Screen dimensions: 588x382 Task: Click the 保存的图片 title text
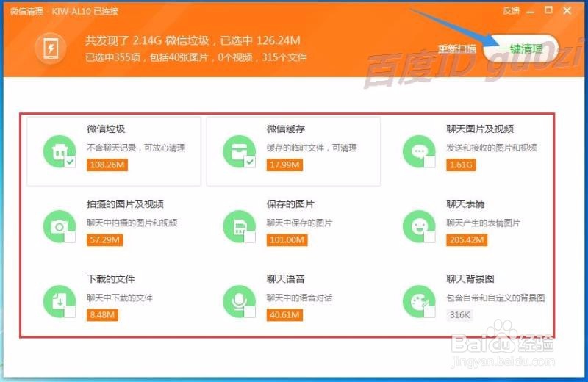(290, 204)
